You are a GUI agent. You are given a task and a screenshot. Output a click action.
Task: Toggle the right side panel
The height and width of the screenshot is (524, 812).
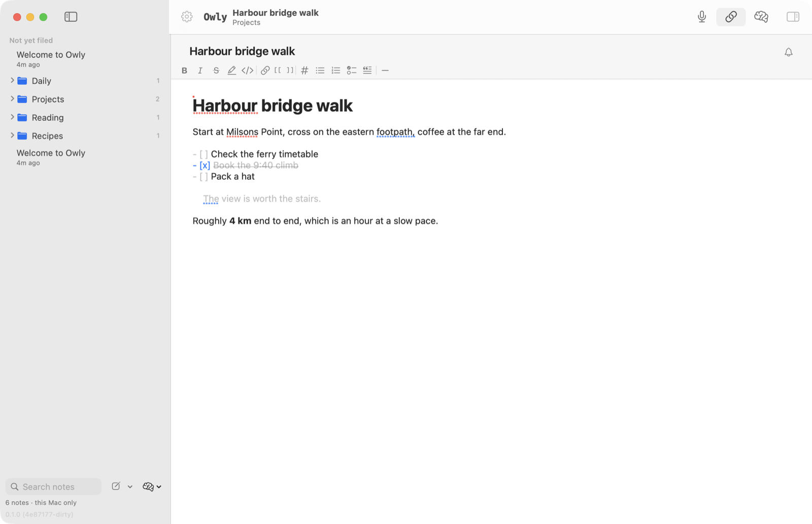click(793, 17)
